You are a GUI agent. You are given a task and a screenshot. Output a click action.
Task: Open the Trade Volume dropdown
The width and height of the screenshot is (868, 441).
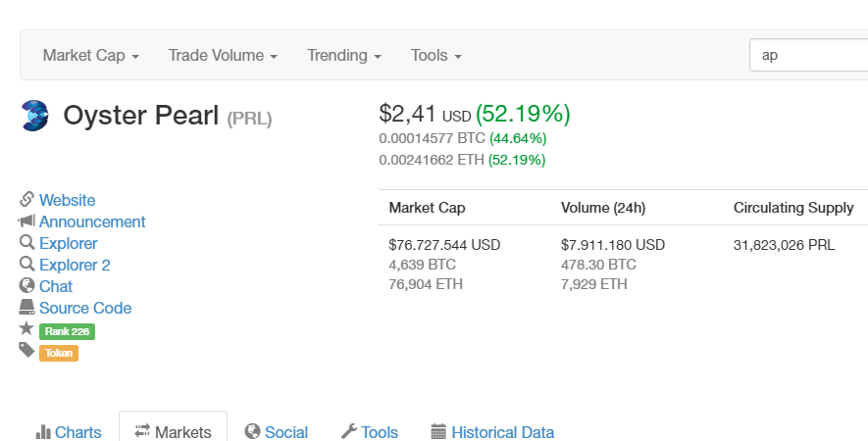223,55
